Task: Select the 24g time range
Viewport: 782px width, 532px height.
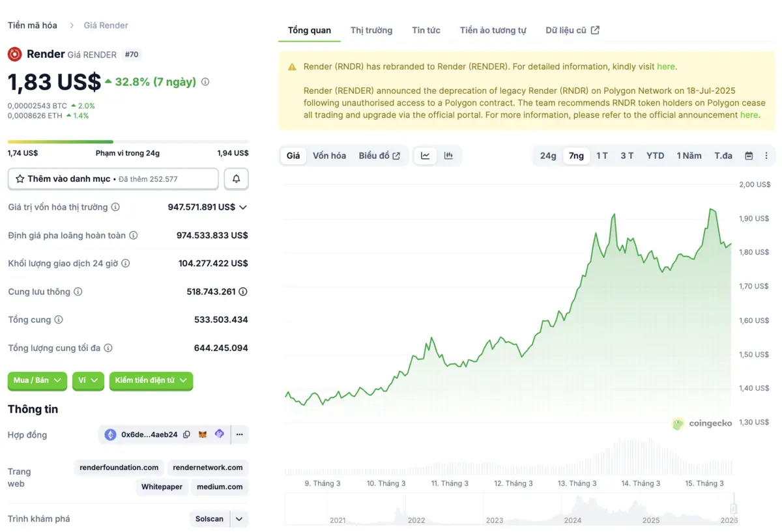Action: (x=548, y=156)
